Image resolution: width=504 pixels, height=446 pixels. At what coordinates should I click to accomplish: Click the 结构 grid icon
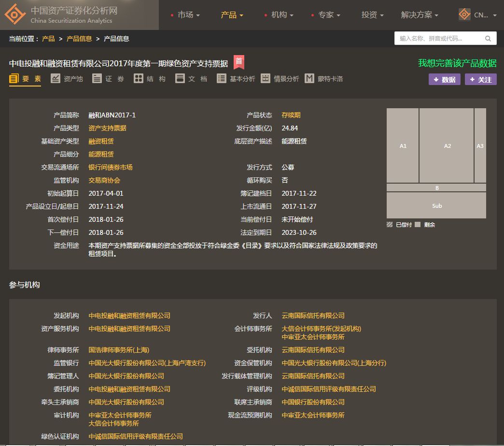(x=138, y=78)
